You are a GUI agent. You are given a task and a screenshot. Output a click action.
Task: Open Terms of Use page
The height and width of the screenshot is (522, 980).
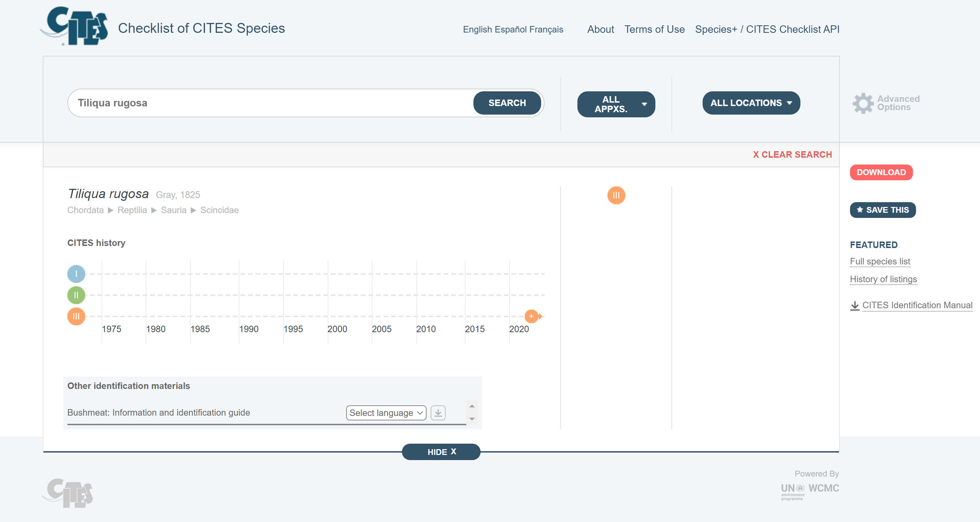(x=654, y=29)
